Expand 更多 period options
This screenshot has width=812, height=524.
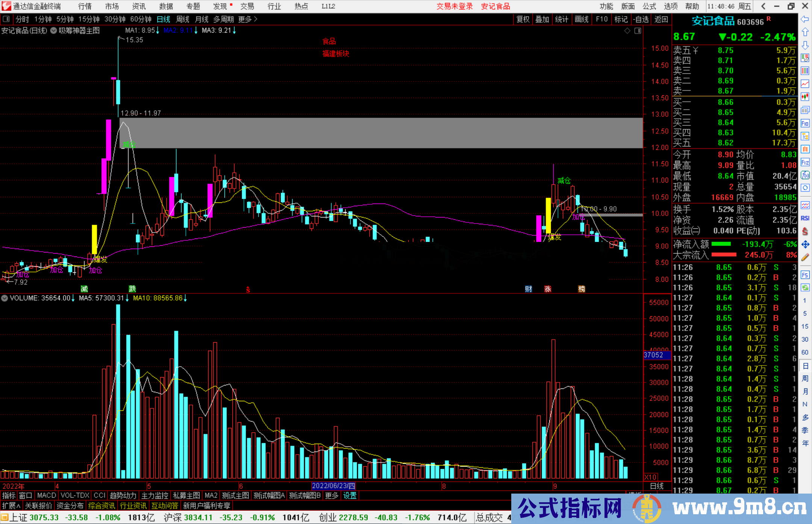[x=247, y=19]
